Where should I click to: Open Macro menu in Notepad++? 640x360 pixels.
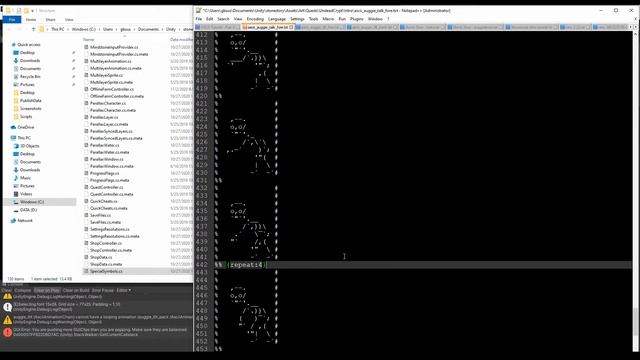[328, 19]
